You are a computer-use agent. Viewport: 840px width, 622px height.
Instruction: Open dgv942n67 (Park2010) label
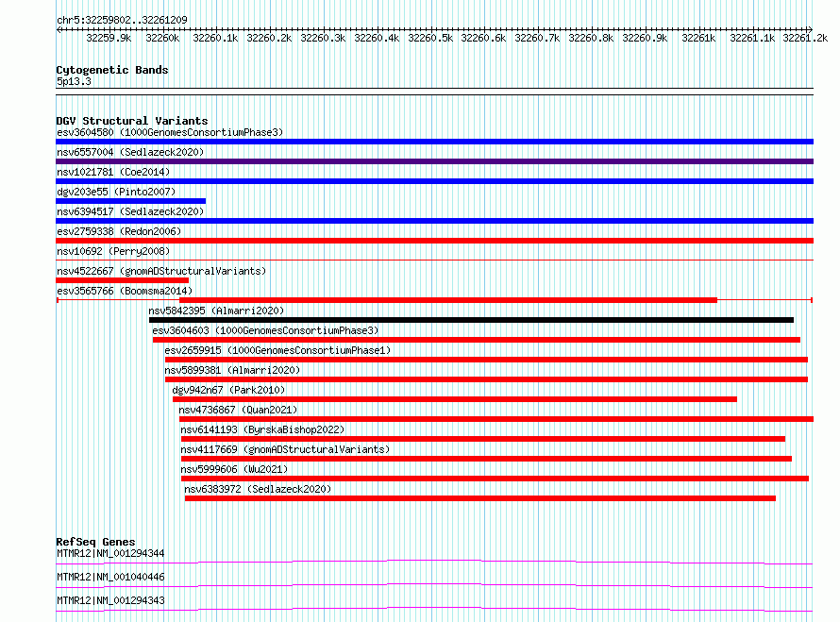point(228,390)
